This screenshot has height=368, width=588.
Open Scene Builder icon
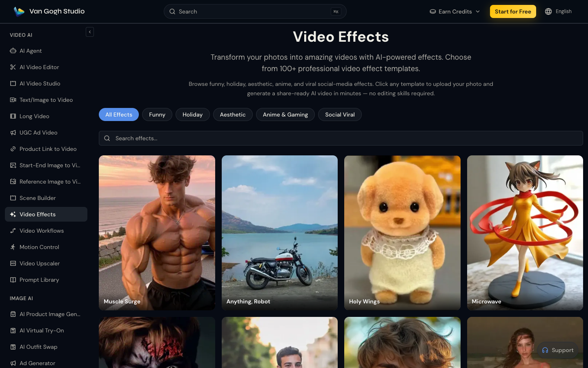(x=13, y=198)
